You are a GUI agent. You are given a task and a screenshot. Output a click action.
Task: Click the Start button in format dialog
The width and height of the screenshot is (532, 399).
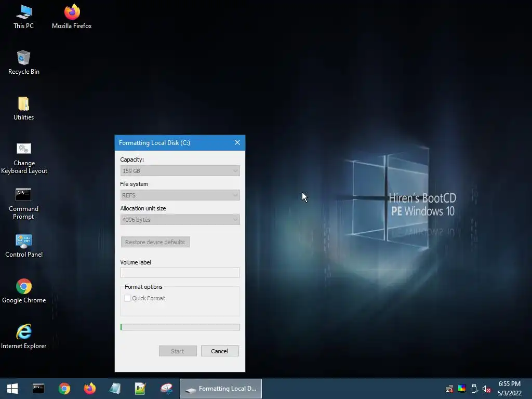click(178, 351)
